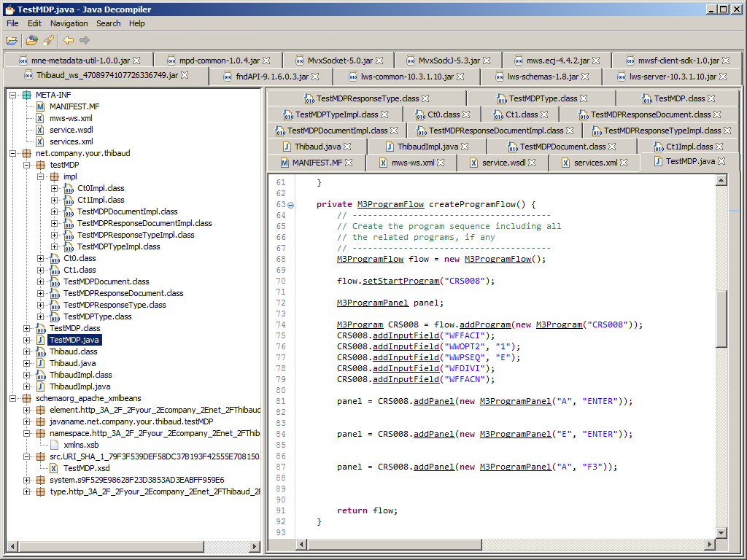Image resolution: width=747 pixels, height=560 pixels.
Task: Click the Forward navigation arrow
Action: tap(85, 40)
